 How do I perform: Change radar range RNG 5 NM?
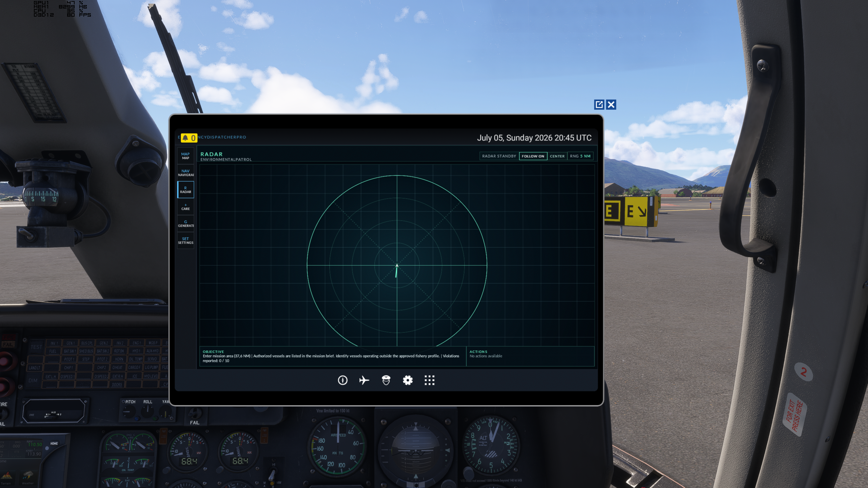pyautogui.click(x=580, y=156)
